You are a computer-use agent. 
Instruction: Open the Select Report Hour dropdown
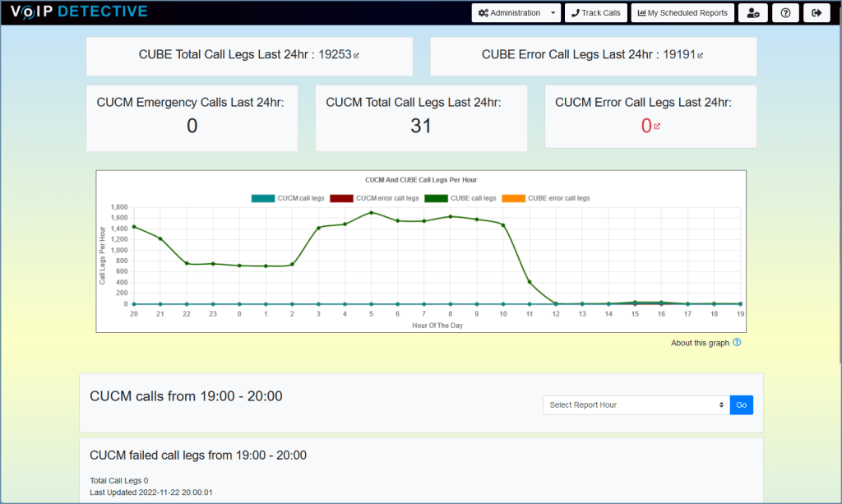[633, 405]
